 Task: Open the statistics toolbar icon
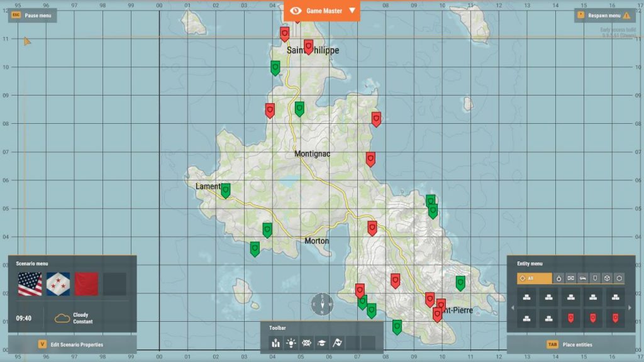(276, 343)
